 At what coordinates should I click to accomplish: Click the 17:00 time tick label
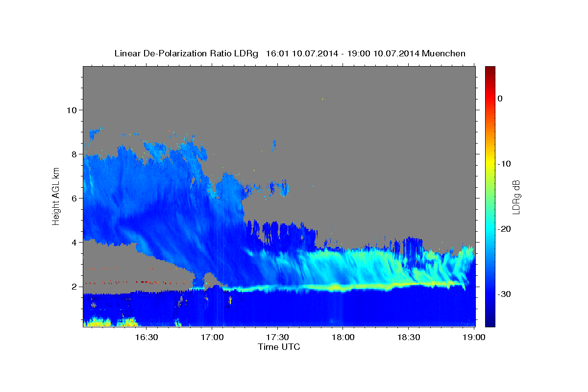212,337
